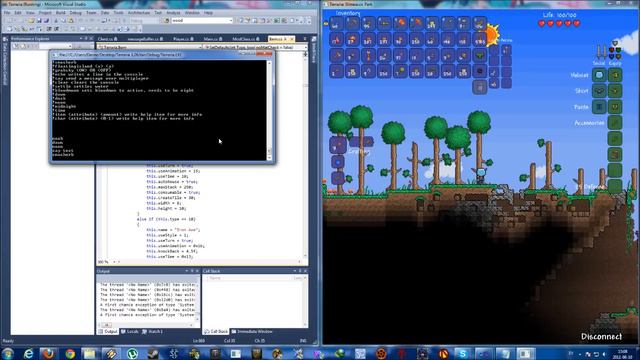Select the blue team shield

point(612,57)
